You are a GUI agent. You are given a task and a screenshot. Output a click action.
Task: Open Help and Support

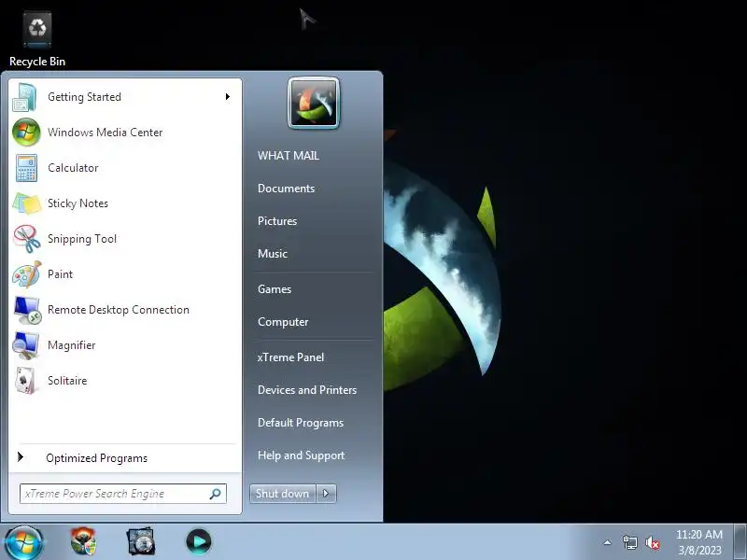pyautogui.click(x=301, y=455)
